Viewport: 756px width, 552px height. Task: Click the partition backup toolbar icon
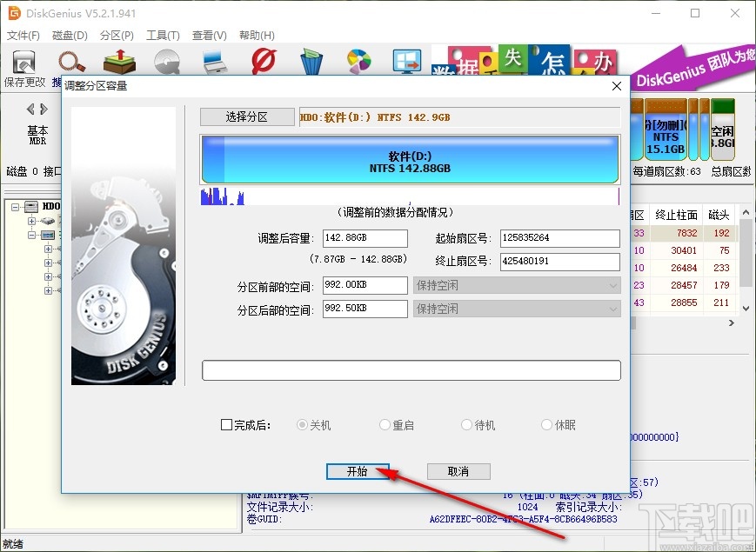pyautogui.click(x=118, y=61)
